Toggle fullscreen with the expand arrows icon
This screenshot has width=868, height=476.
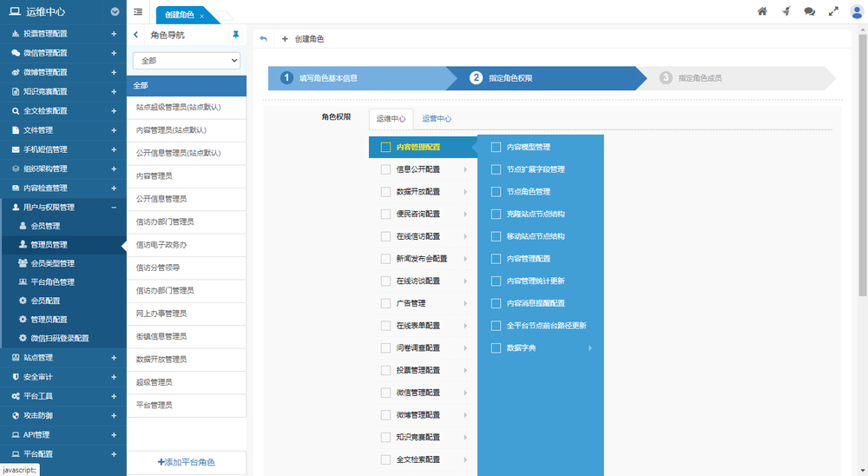(x=833, y=11)
